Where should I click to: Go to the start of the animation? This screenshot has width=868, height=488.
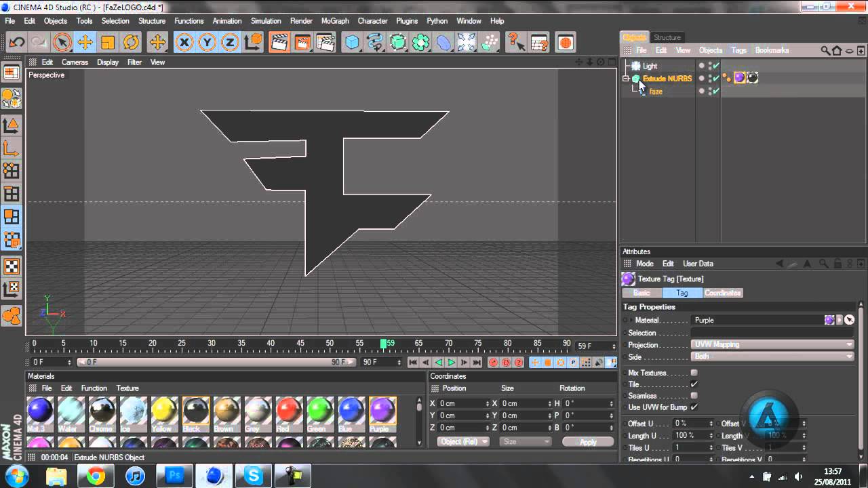[x=412, y=363]
